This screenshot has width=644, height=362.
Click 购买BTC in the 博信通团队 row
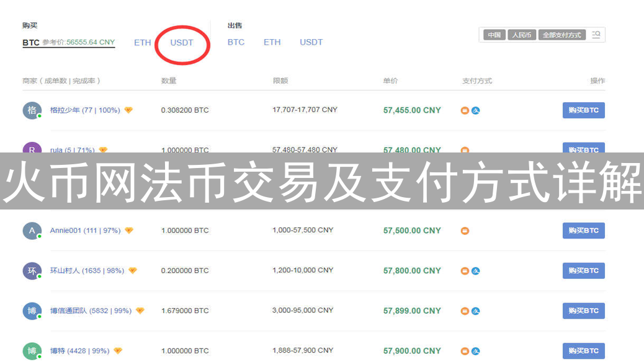(584, 311)
